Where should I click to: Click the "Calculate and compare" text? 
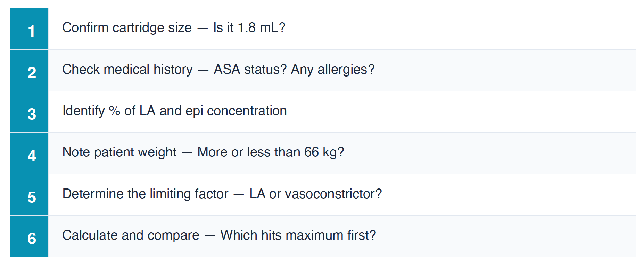tap(131, 235)
